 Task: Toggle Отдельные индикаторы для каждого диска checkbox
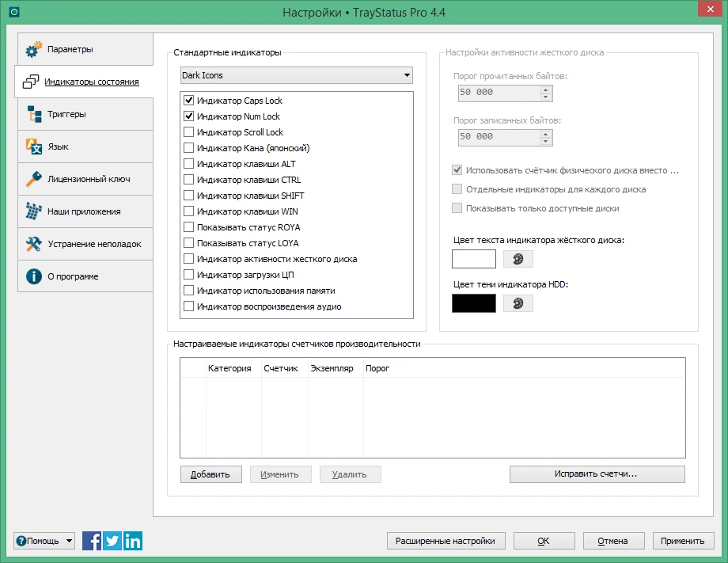click(457, 189)
